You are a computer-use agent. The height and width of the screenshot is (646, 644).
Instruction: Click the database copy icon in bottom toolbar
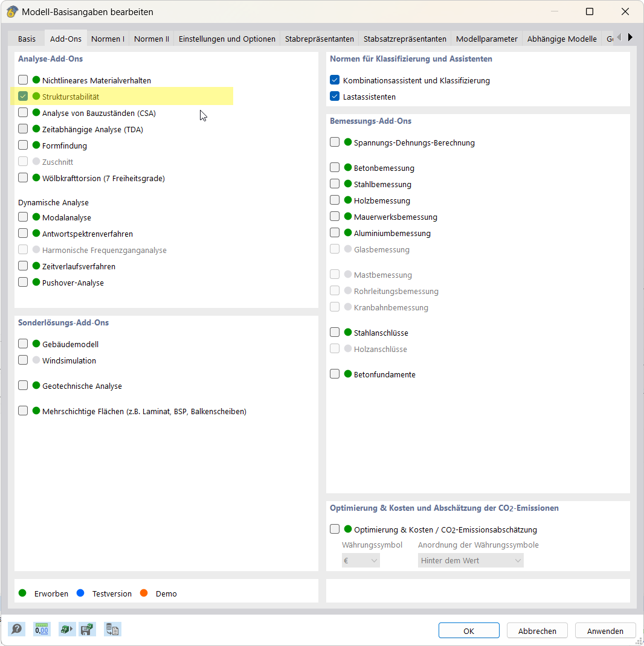pos(112,629)
